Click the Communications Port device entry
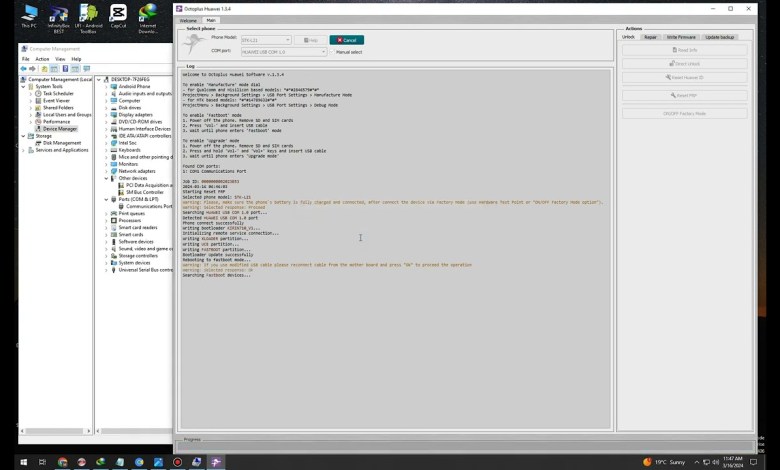This screenshot has width=780, height=470. 148,206
